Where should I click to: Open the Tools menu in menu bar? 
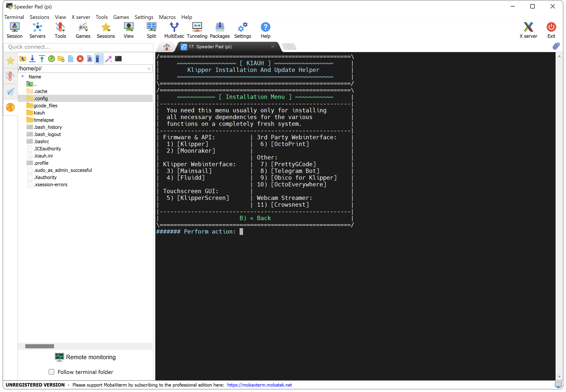point(102,17)
